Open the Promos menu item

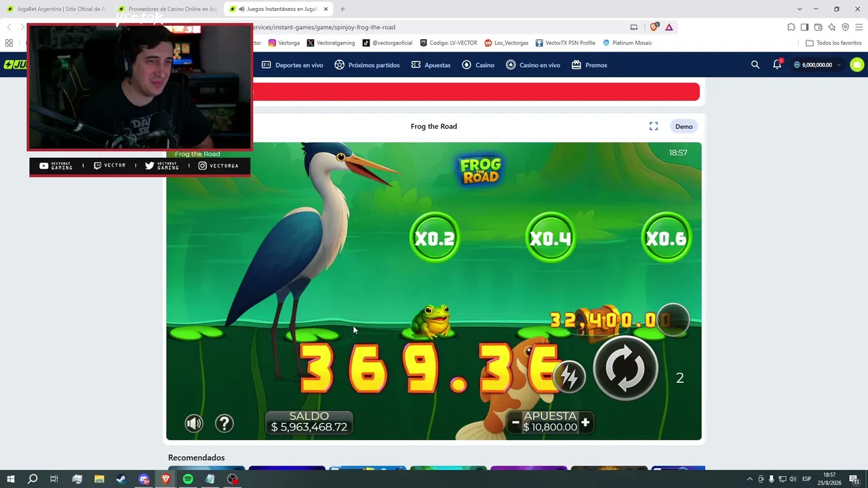click(589, 65)
